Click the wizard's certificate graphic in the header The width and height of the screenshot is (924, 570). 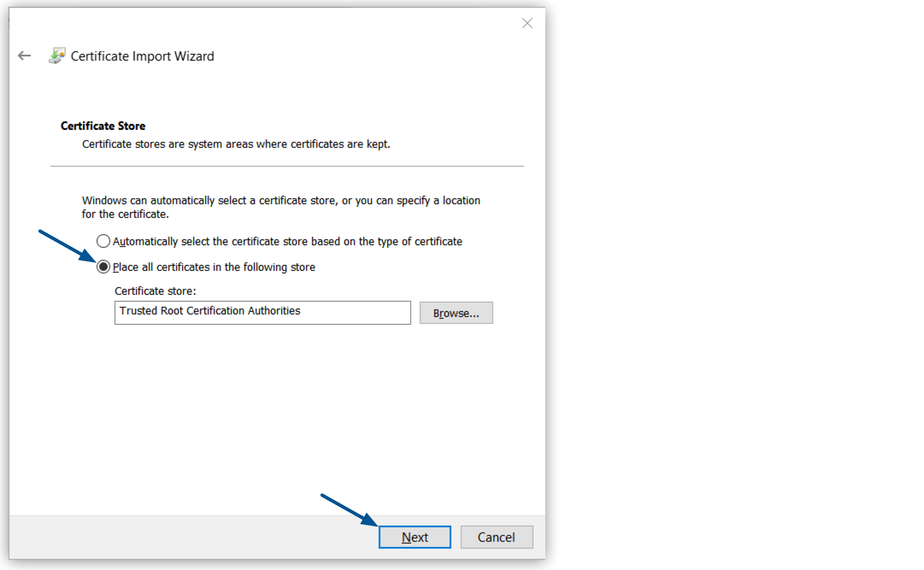click(58, 55)
